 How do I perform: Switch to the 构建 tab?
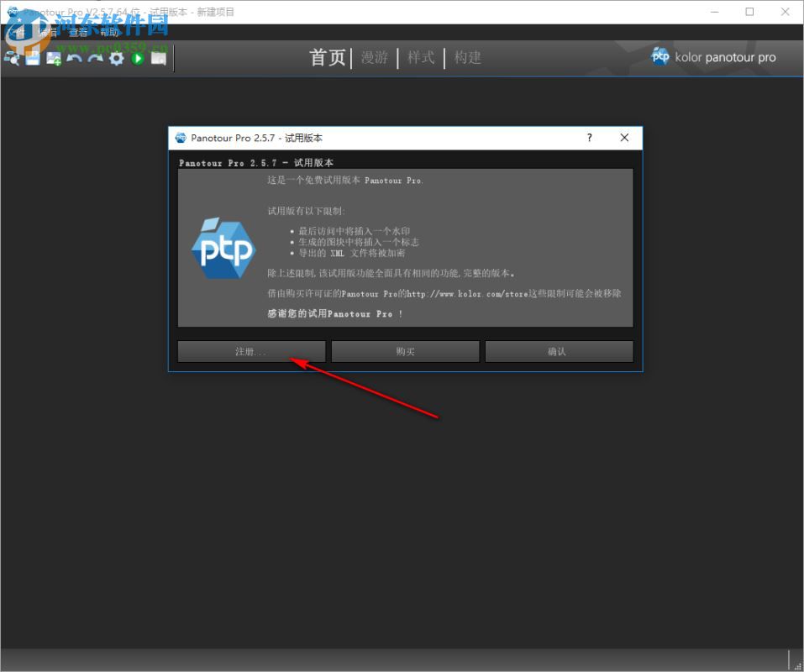(467, 57)
